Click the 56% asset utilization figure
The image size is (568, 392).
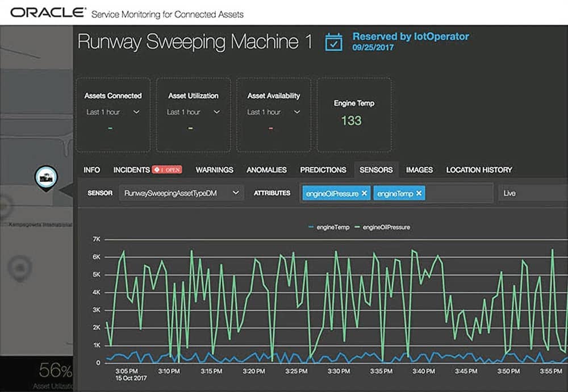pyautogui.click(x=56, y=370)
